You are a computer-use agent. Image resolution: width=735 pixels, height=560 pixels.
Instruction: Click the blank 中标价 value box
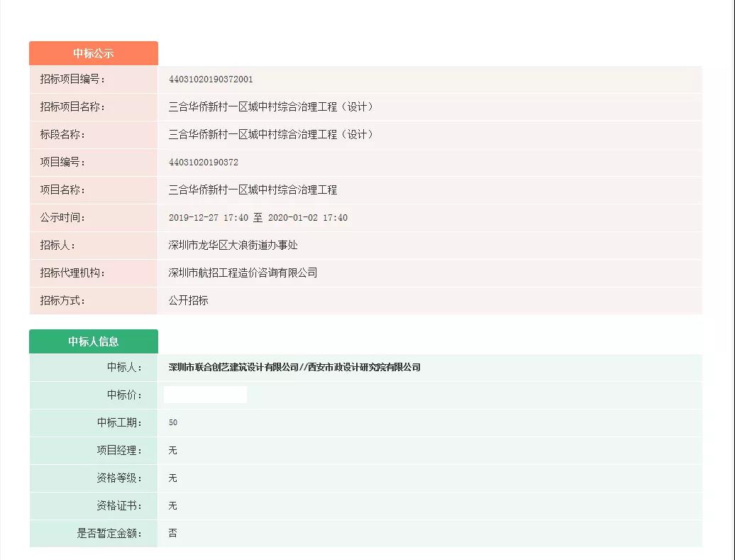[205, 395]
